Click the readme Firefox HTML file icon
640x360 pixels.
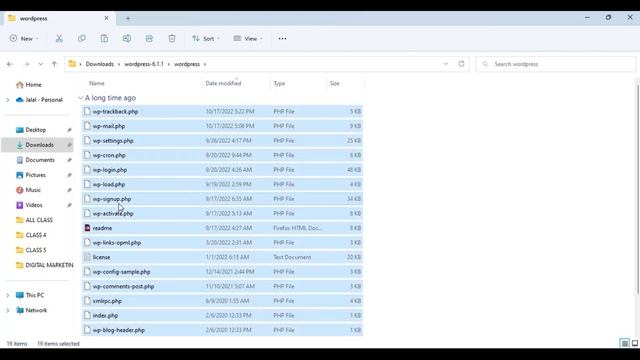87,228
